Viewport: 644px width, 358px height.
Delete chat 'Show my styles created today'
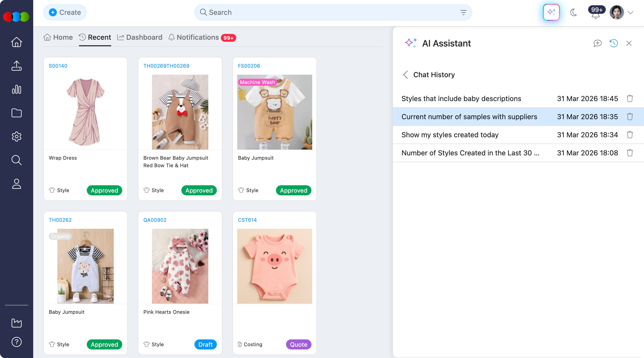[x=630, y=135]
